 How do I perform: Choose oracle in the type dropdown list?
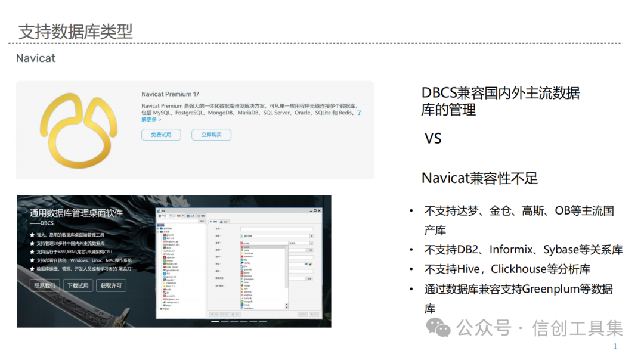[263, 247]
